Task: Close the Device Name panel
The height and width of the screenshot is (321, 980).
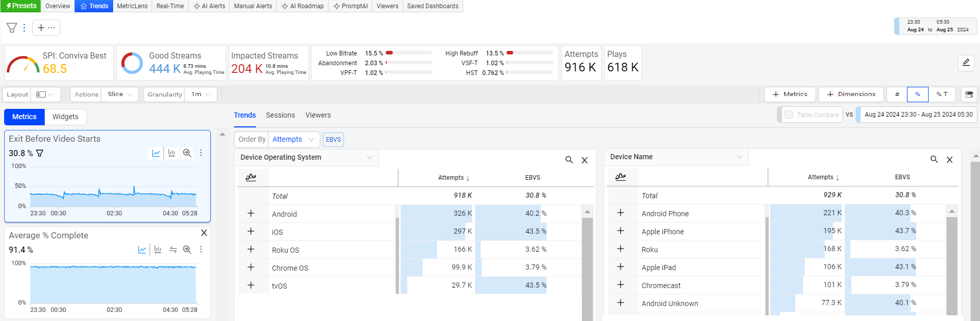Action: click(x=950, y=160)
